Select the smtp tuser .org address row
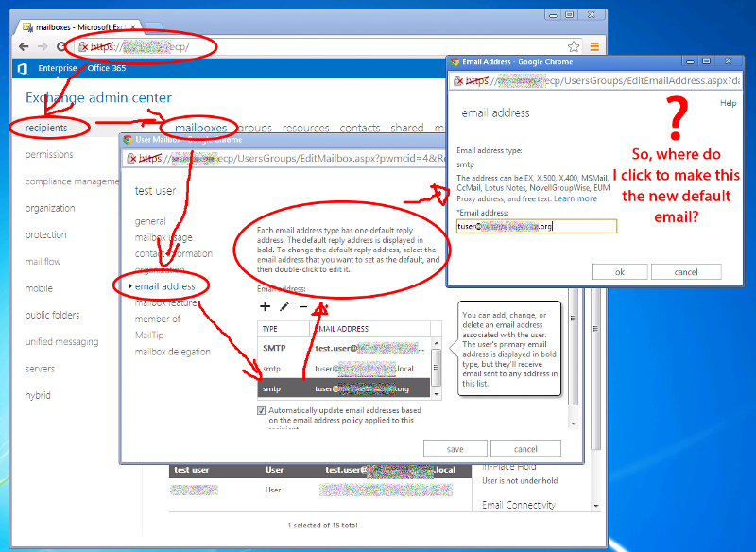The height and width of the screenshot is (552, 756). (344, 388)
